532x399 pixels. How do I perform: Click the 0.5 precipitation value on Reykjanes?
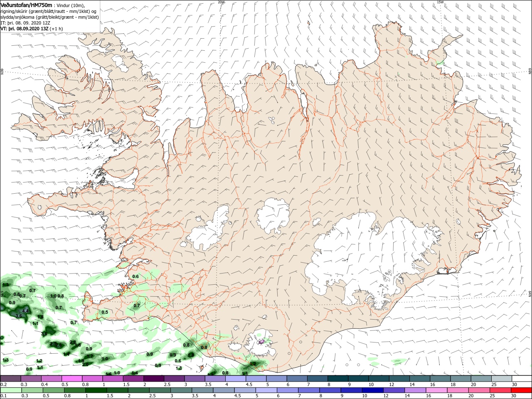[x=105, y=312]
